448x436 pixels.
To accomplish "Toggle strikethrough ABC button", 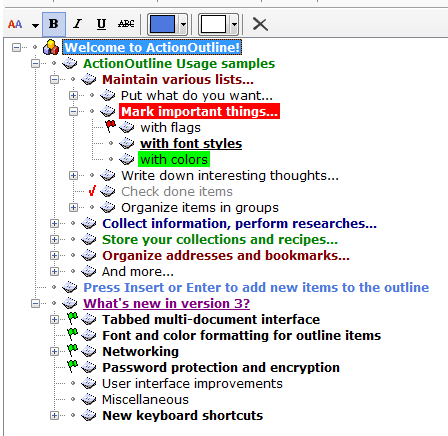I will pos(126,24).
